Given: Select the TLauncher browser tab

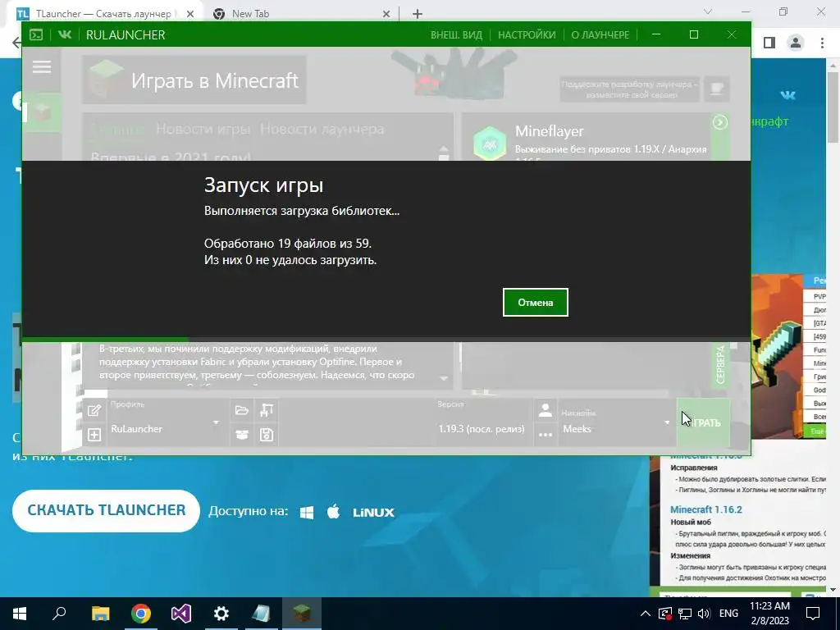Looking at the screenshot, I should click(x=106, y=14).
